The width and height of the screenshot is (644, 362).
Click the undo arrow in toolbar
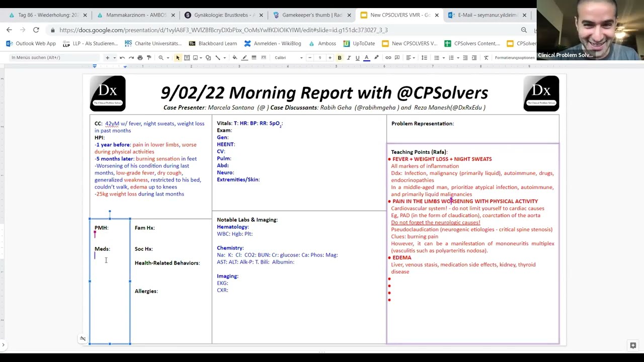[x=122, y=58]
